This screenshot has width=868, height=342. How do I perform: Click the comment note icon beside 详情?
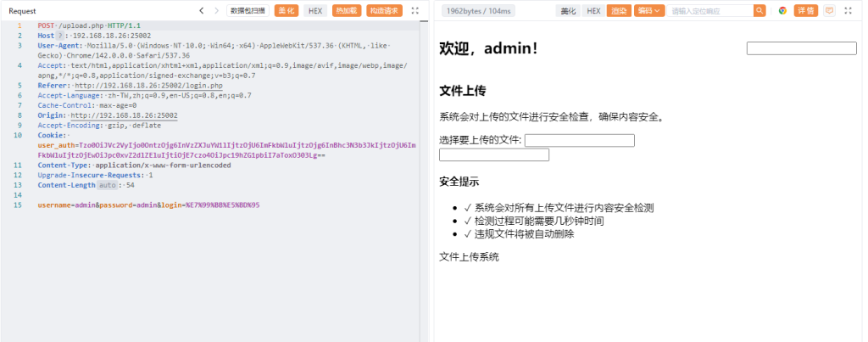(x=829, y=10)
